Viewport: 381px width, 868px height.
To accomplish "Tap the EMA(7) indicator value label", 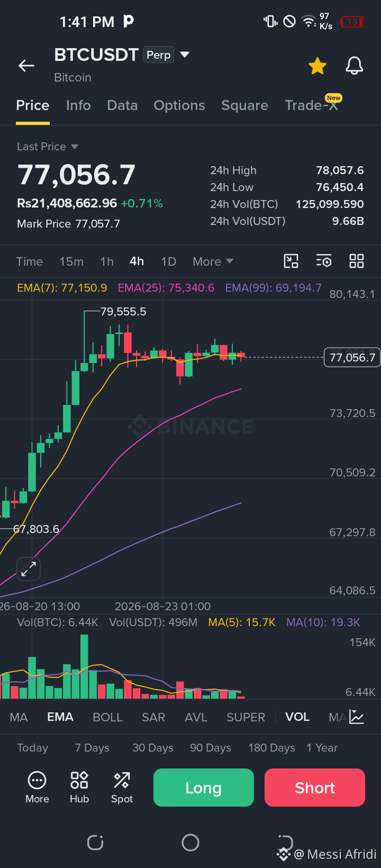I will click(62, 288).
